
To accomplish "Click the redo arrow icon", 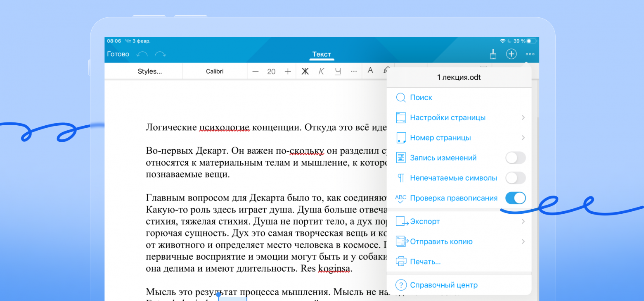I will (x=160, y=54).
